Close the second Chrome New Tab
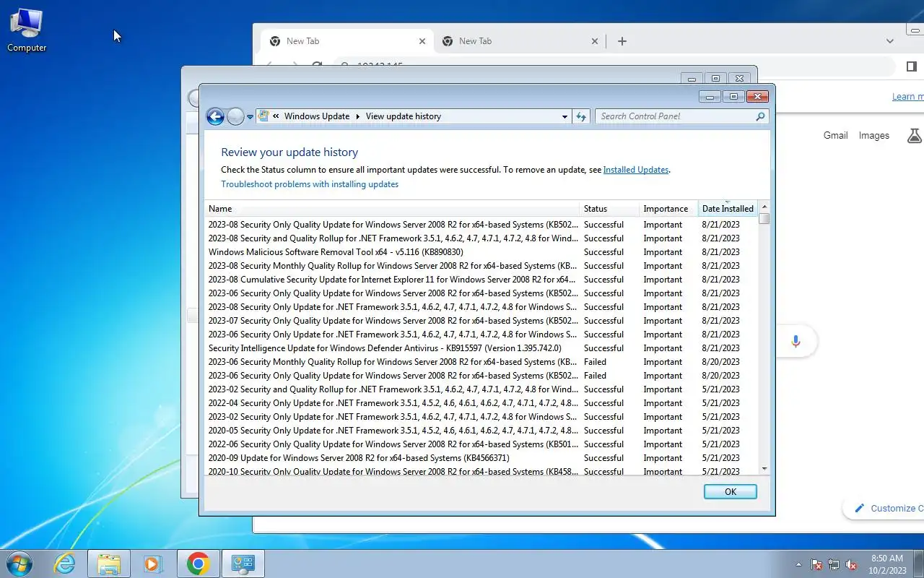 click(x=595, y=41)
